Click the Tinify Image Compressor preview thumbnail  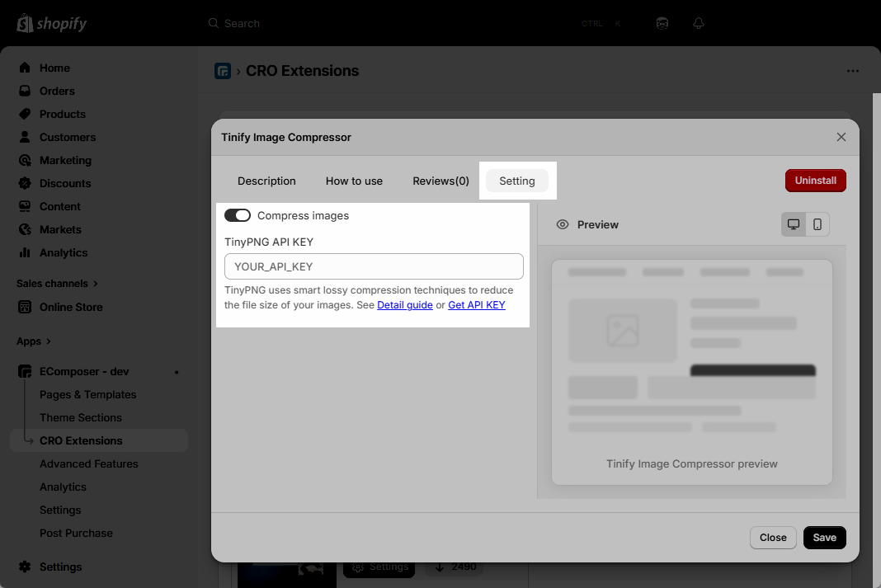pos(691,372)
